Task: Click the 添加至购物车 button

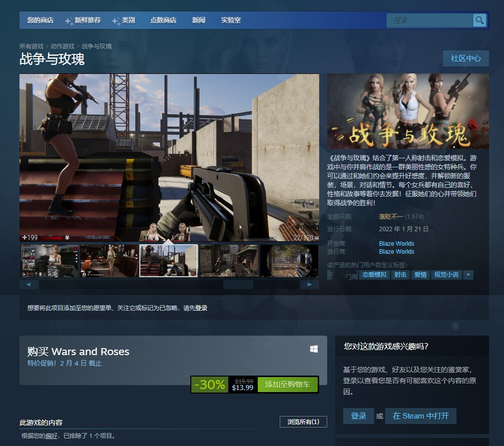Action: coord(287,384)
